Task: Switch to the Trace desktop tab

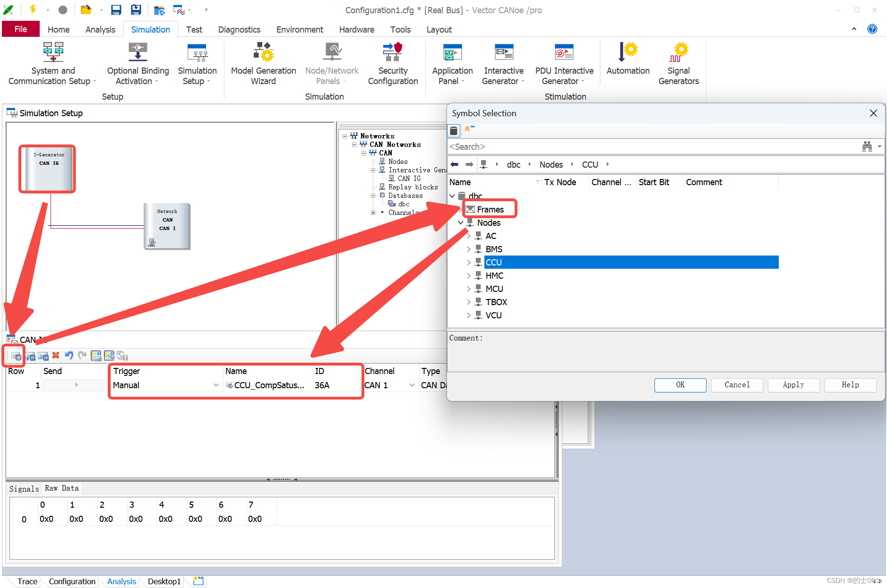Action: coord(27,581)
